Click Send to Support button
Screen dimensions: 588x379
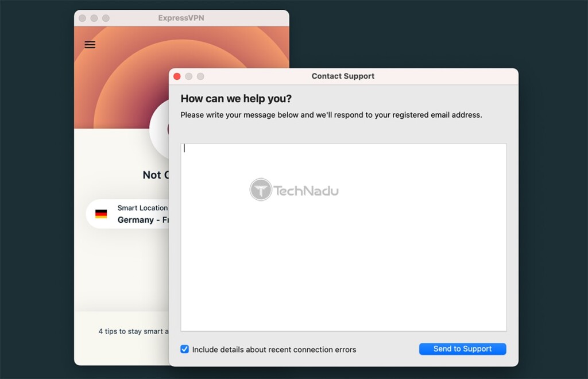coord(462,349)
